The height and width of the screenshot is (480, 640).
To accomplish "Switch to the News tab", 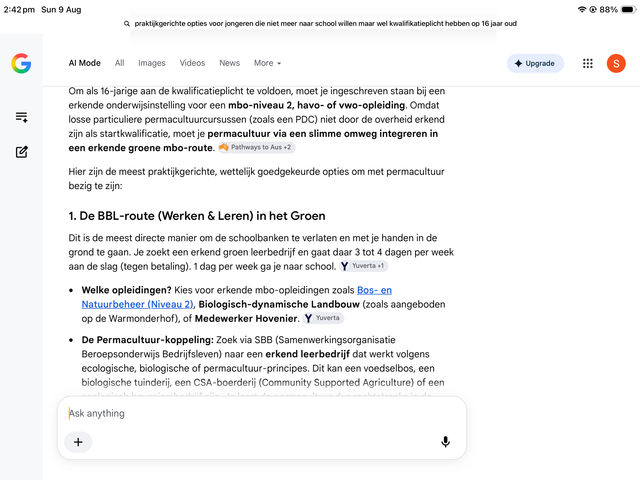I will click(229, 63).
